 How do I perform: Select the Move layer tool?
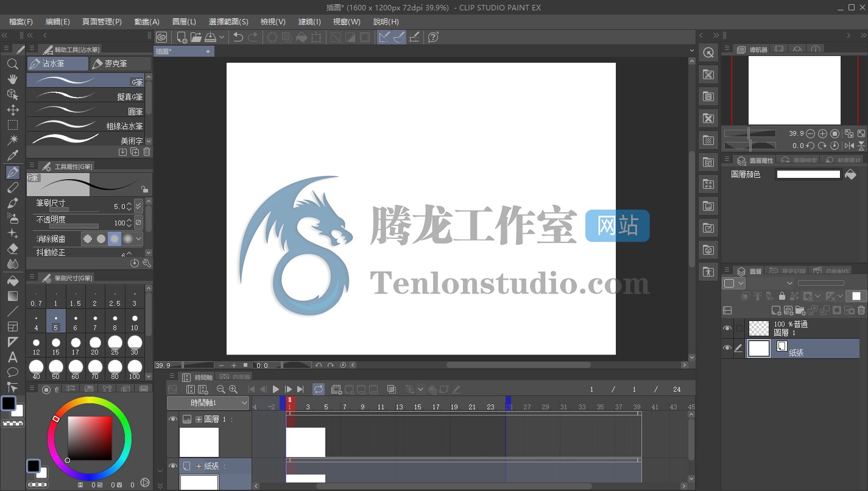coord(12,110)
